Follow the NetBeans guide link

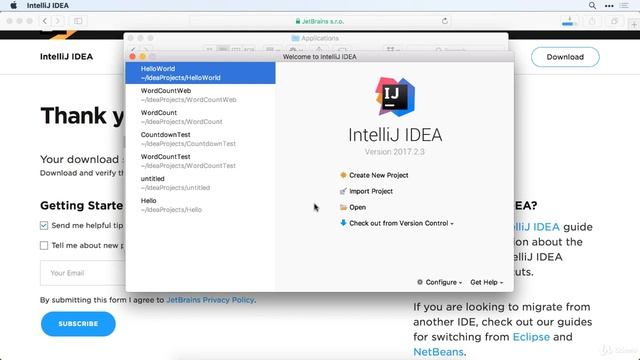[x=438, y=352]
